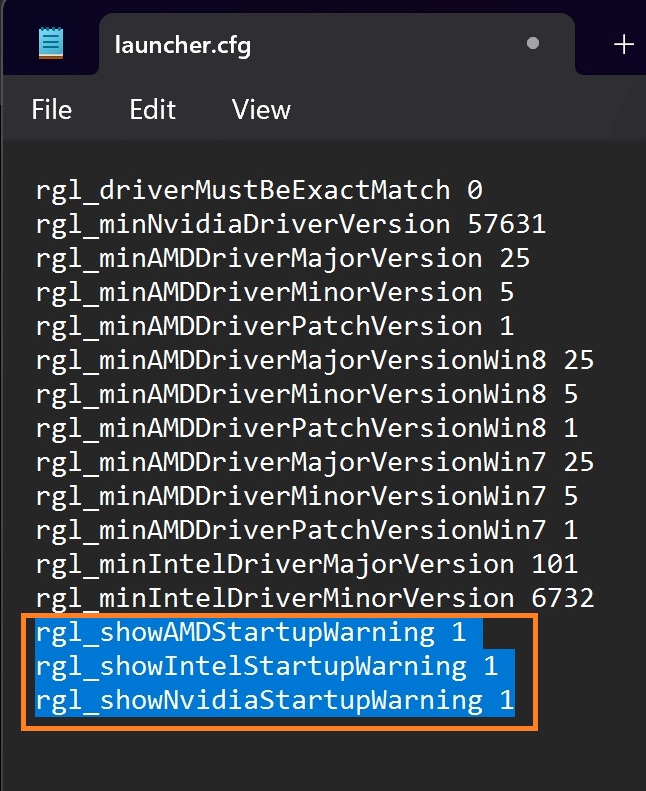Add a new tab with plus button
Viewport: 646px width, 791px height.
(x=624, y=44)
